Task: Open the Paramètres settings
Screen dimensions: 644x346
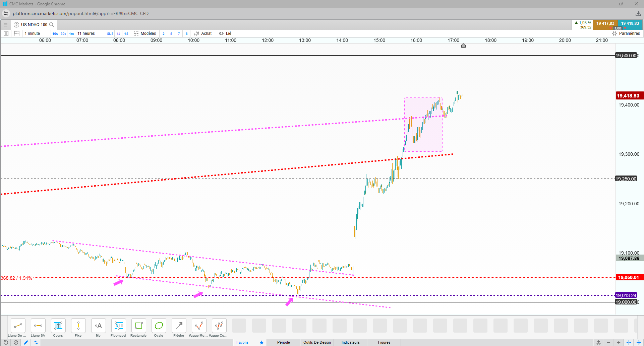Action: [x=626, y=33]
